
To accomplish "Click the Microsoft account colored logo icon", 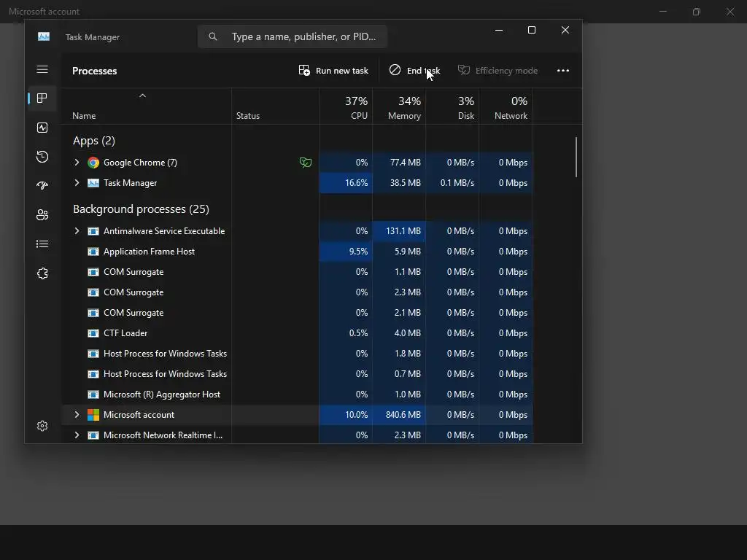I will click(x=93, y=415).
